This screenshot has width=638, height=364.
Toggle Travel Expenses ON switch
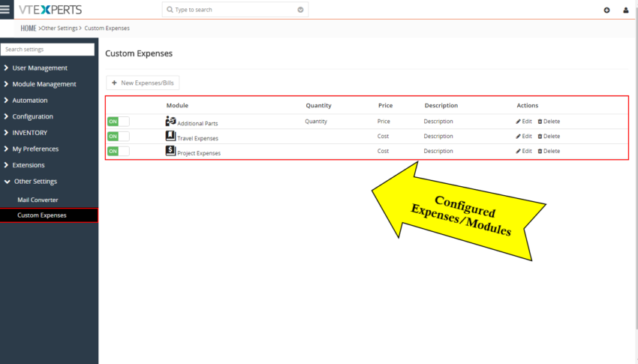(119, 137)
